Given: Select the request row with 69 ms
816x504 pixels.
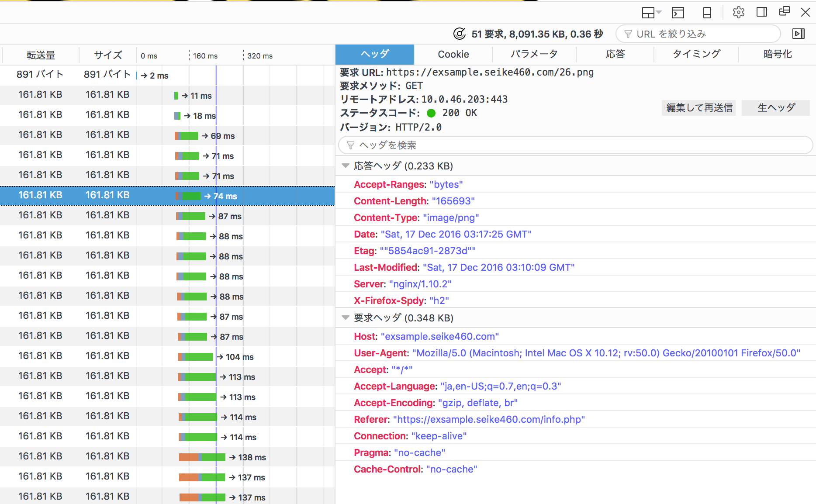Looking at the screenshot, I should (x=167, y=135).
